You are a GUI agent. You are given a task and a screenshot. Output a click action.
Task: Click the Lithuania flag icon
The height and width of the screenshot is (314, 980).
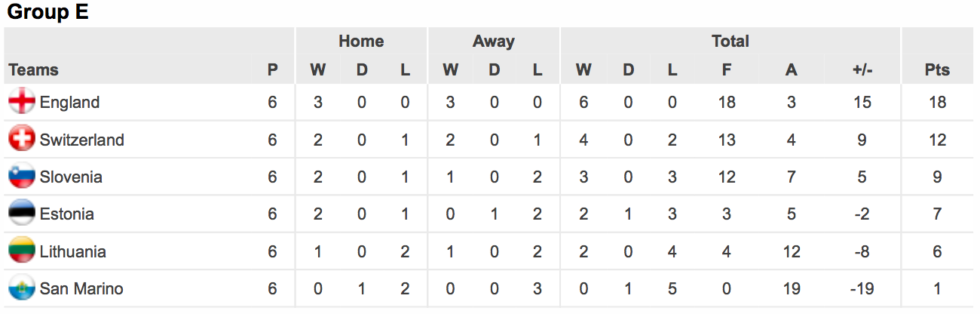coord(22,251)
